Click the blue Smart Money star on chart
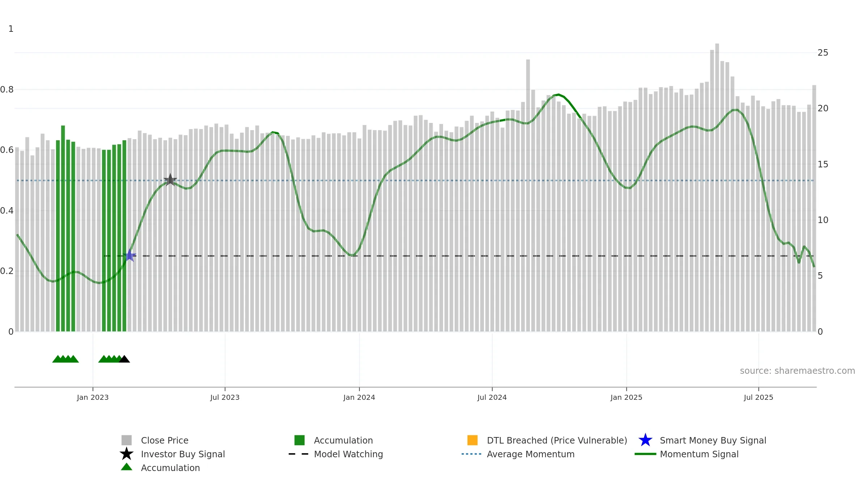The height and width of the screenshot is (488, 868). 129,256
